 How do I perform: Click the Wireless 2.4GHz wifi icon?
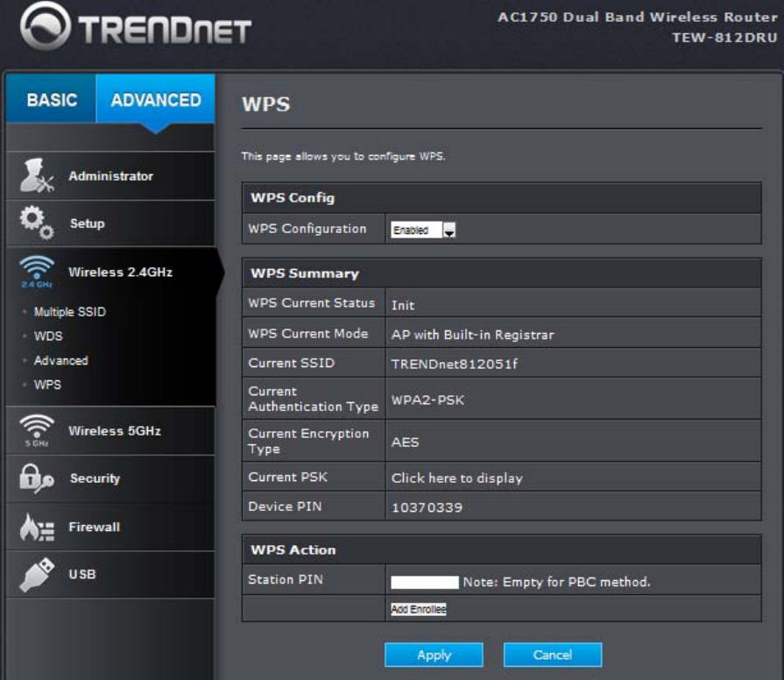(37, 272)
